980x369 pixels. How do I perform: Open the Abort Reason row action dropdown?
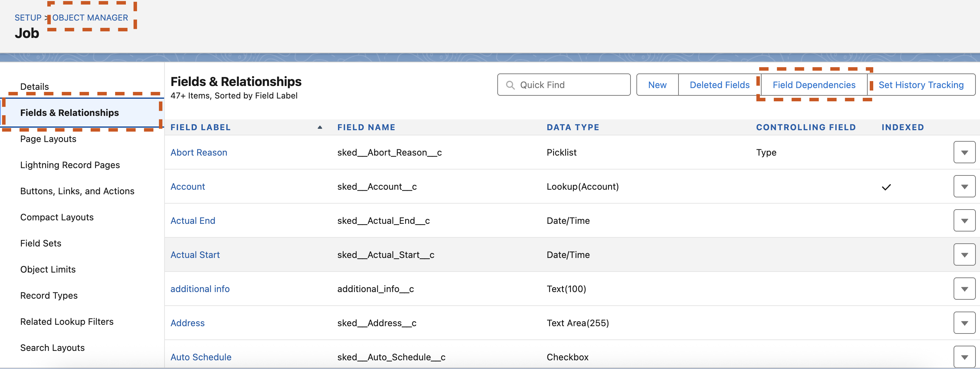click(964, 152)
